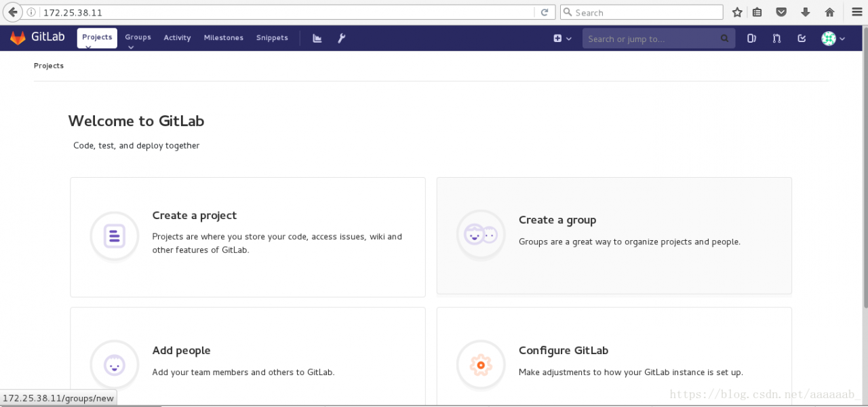Click 'Groups are a great way' description
The height and width of the screenshot is (407, 868).
click(x=629, y=241)
